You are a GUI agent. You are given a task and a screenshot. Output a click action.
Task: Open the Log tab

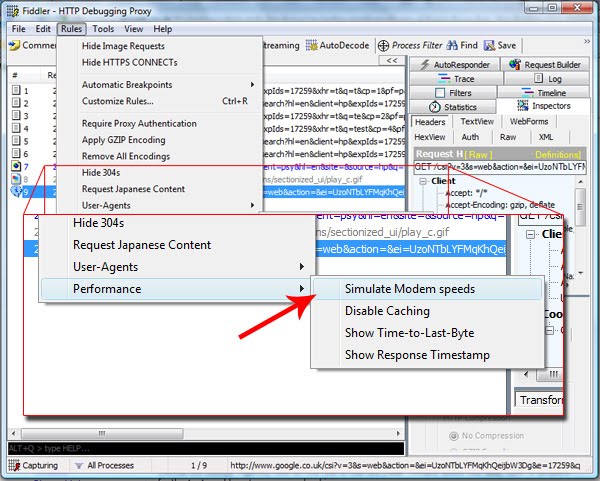coord(547,79)
